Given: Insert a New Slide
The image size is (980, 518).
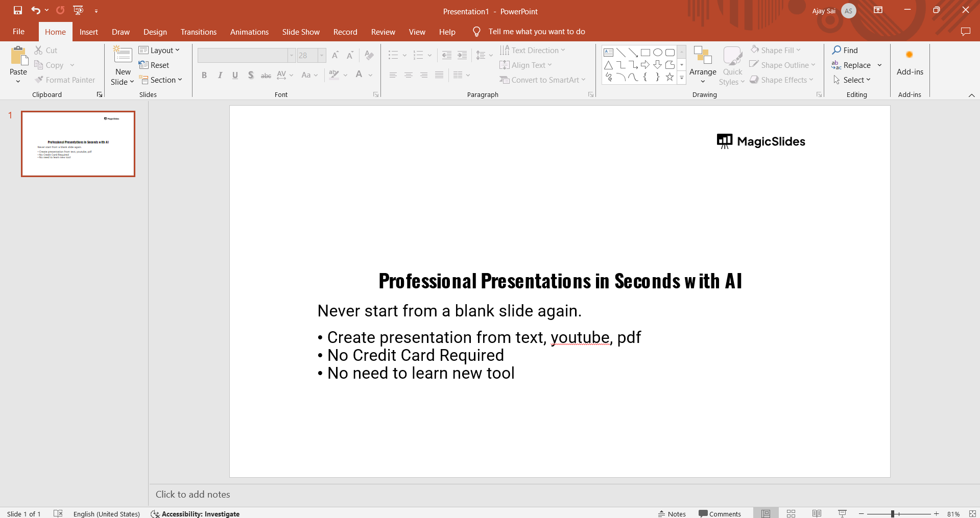Looking at the screenshot, I should point(123,56).
